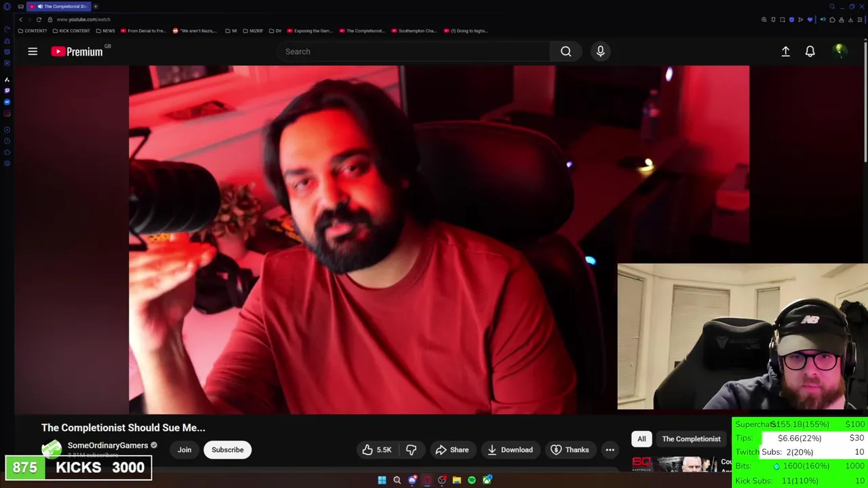Open the 60 Minutes Australia recommended thumbnail
The height and width of the screenshot is (488, 868).
click(673, 464)
